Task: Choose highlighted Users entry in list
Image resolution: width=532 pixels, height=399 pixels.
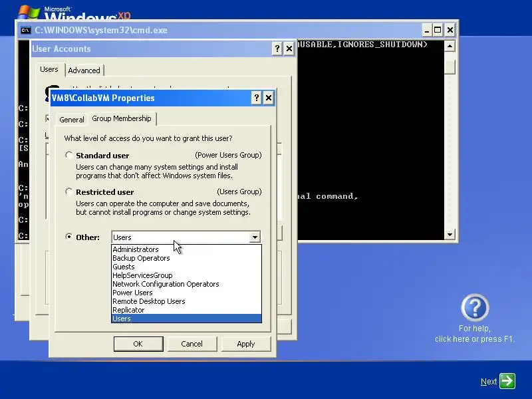Action: pyautogui.click(x=186, y=319)
